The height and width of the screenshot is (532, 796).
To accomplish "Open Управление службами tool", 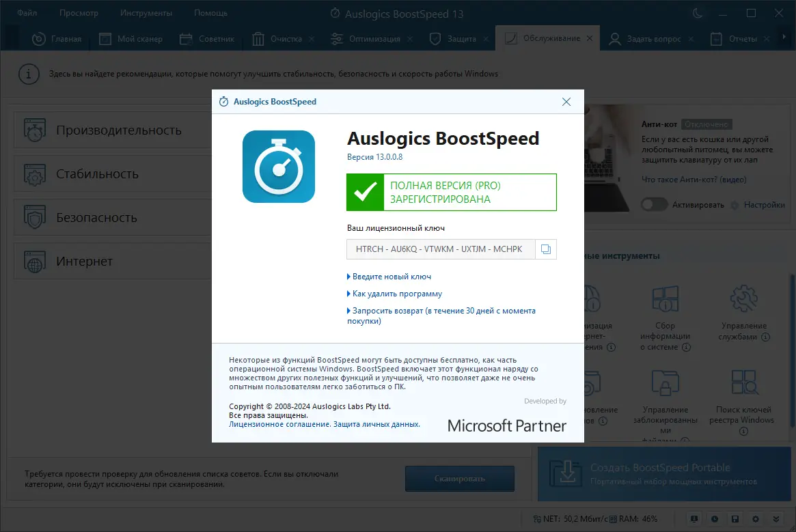I will coord(743,313).
